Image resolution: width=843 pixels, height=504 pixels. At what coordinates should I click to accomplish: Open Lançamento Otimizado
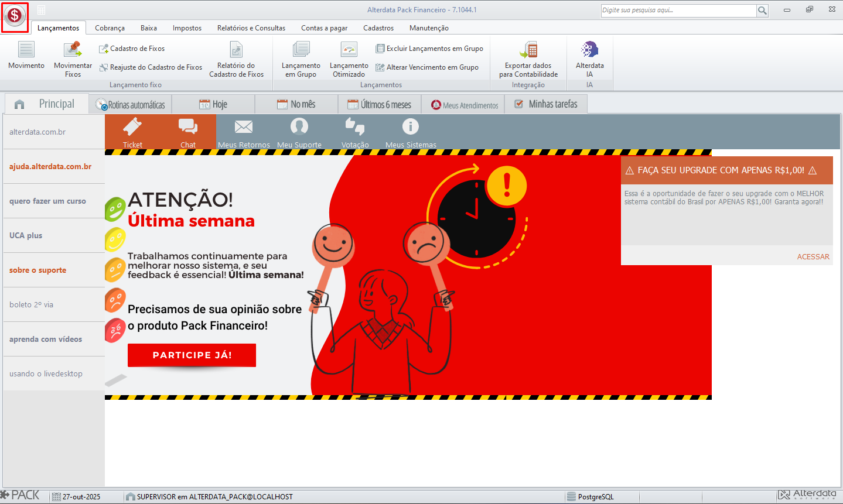point(349,59)
